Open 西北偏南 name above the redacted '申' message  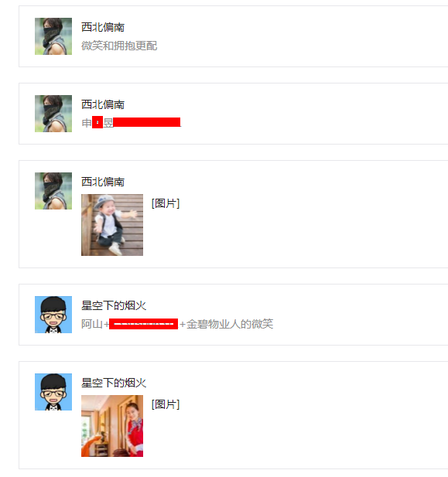tap(103, 104)
